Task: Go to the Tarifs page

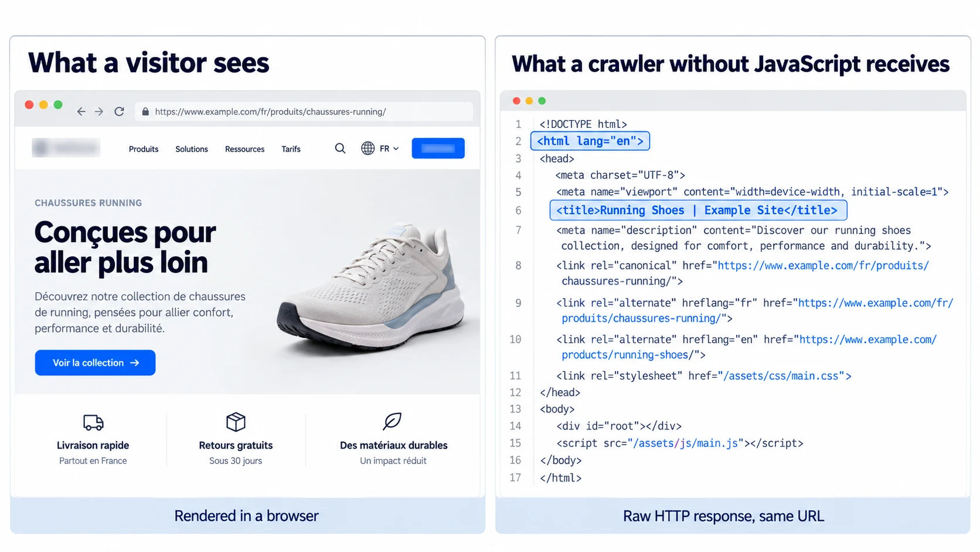Action: [291, 149]
